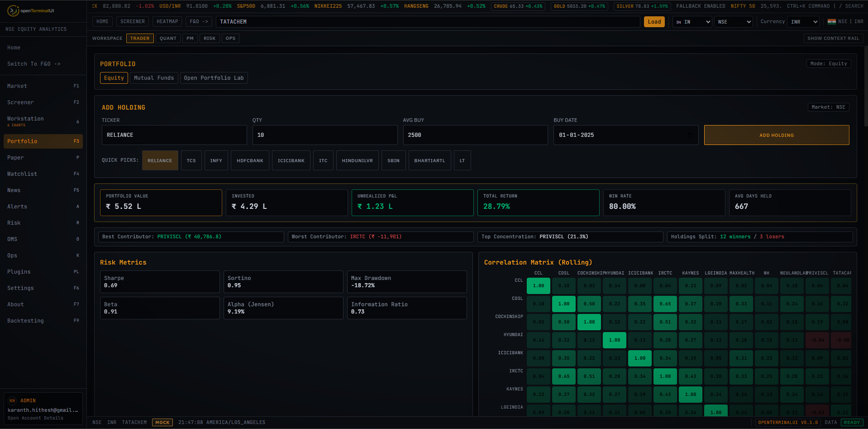
Task: Select the Mutual Funds tab
Action: coord(154,78)
